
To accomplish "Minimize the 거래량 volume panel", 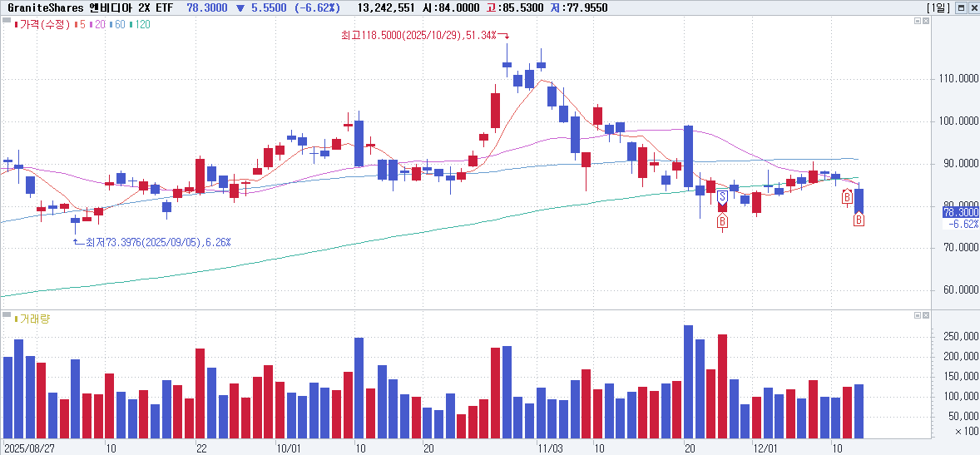I will (918, 315).
